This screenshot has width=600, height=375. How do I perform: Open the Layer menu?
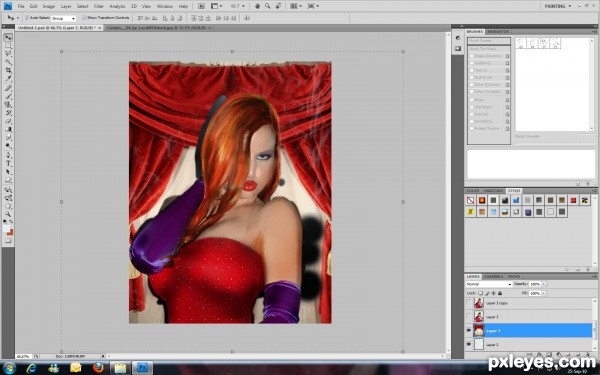(66, 6)
